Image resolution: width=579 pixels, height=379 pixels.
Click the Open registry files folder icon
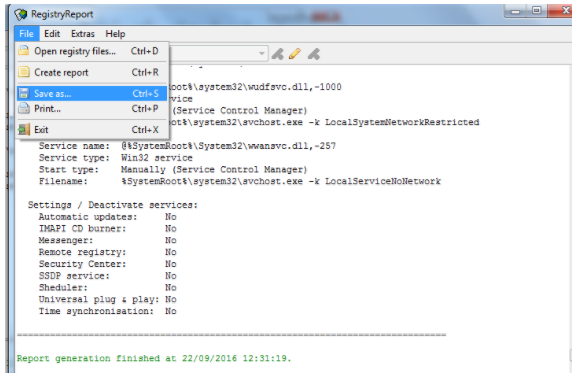coord(24,50)
